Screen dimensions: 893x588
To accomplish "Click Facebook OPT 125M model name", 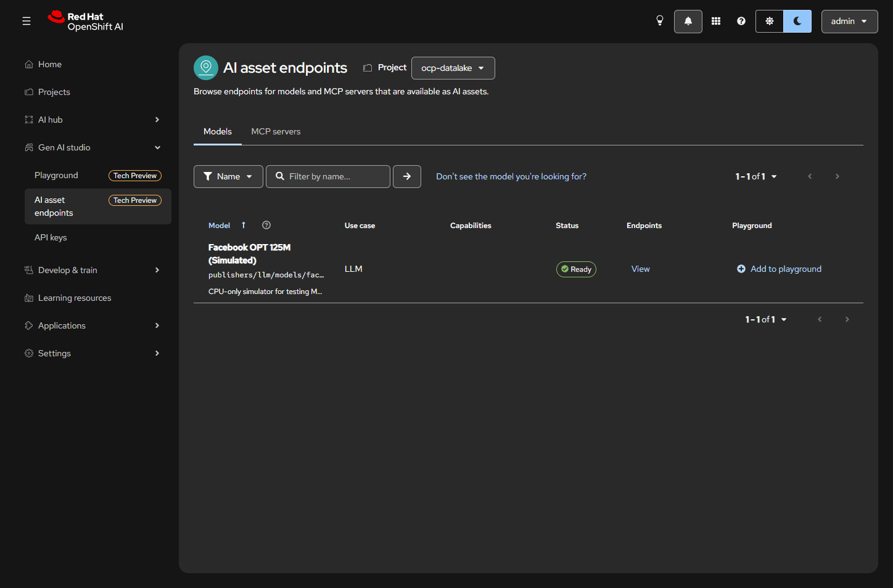I will tap(249, 254).
